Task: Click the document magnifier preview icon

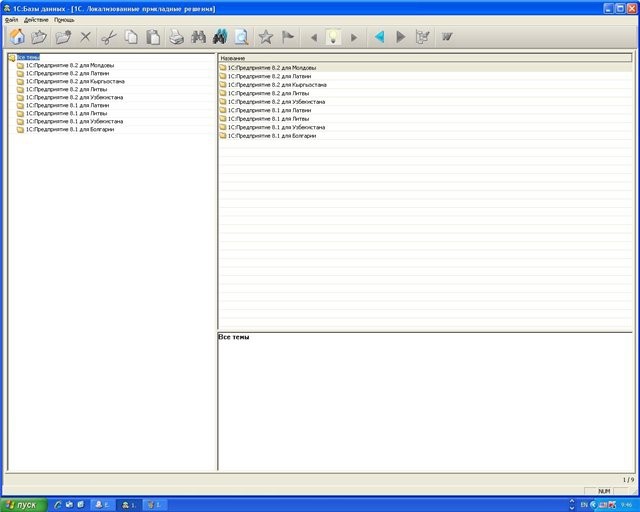Action: pyautogui.click(x=241, y=37)
